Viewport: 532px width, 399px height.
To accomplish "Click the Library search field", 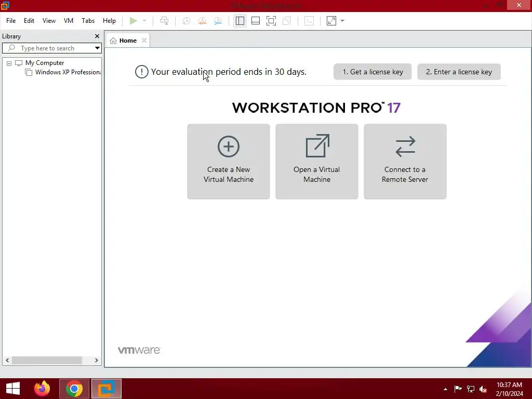I will [x=51, y=48].
